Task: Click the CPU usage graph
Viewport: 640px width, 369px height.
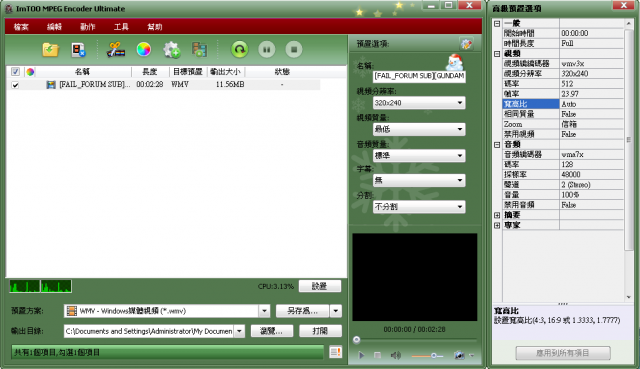Action: tap(40, 287)
